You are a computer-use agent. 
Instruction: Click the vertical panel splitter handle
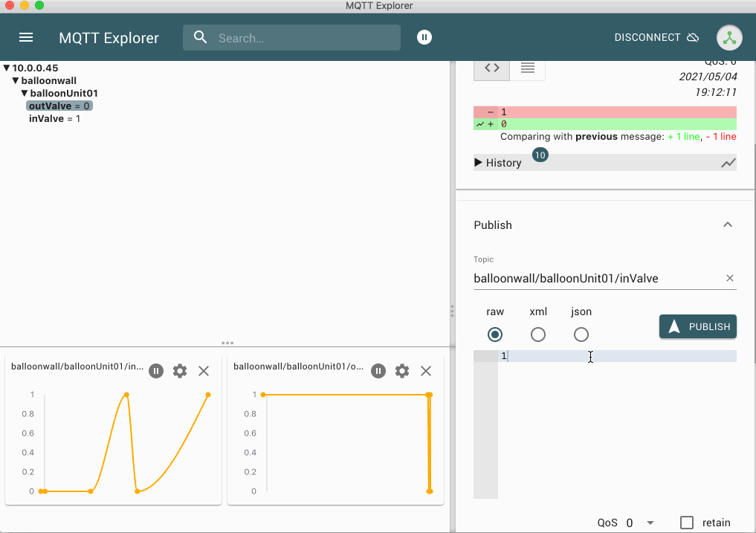tap(452, 311)
